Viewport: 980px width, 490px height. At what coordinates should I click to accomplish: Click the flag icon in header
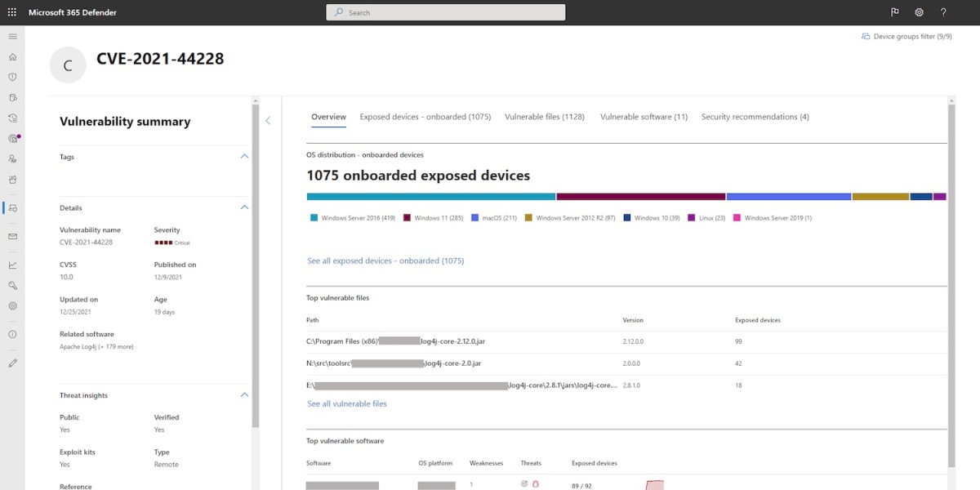coord(894,12)
